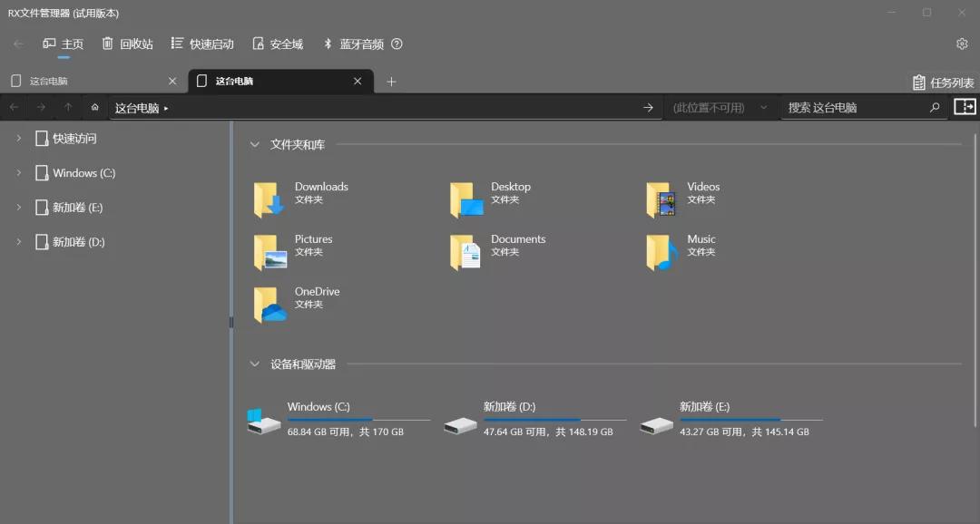
Task: Click the Documents folder name
Action: click(x=518, y=239)
